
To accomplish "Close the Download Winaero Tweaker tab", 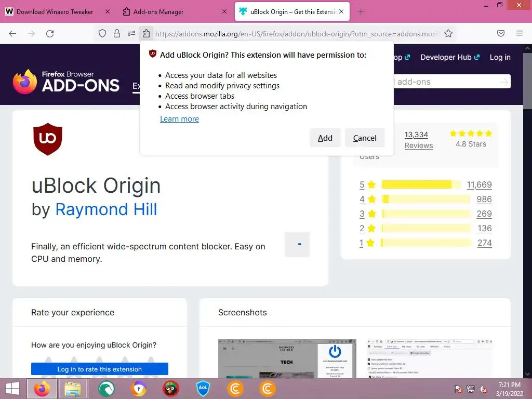I will pos(108,11).
